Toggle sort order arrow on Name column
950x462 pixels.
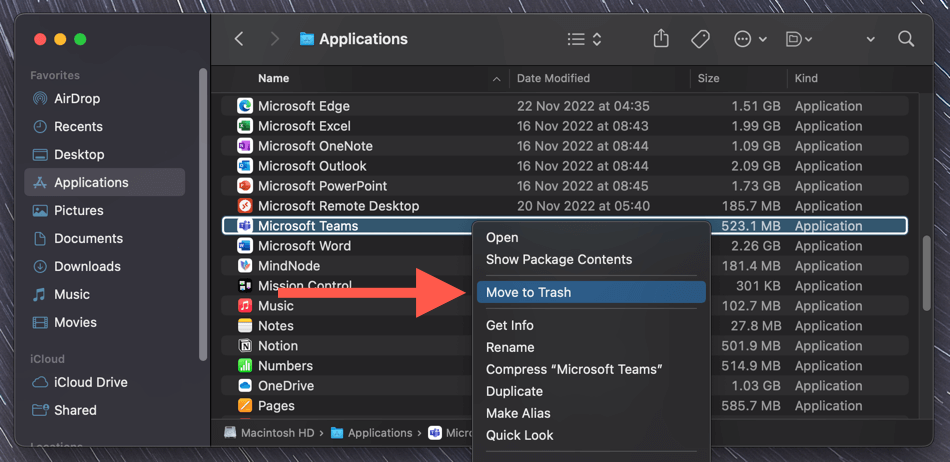(497, 79)
